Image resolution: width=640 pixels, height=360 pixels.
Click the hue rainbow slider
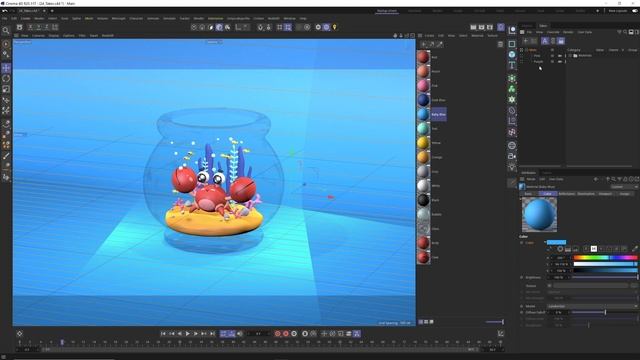click(605, 258)
